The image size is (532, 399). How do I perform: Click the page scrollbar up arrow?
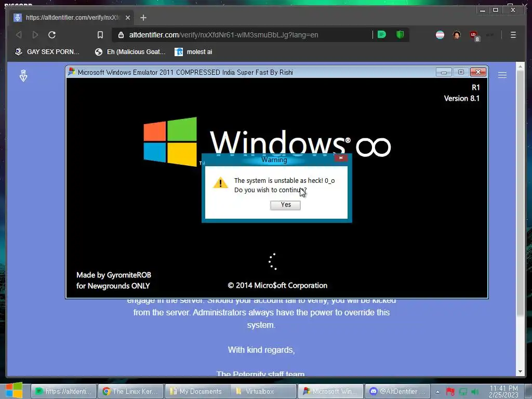pyautogui.click(x=520, y=66)
